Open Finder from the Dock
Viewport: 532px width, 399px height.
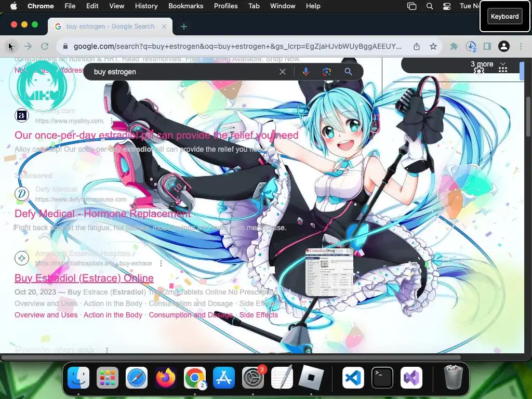point(78,378)
